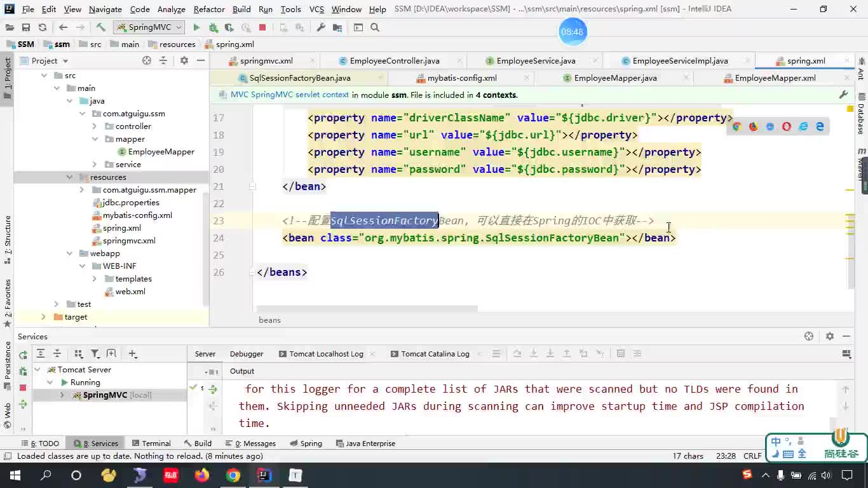Open in Opera browser icon in editor
This screenshot has width=868, height=488.
(x=787, y=126)
